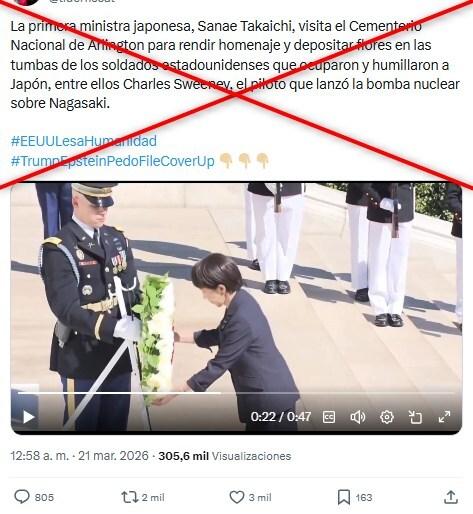
Task: Open replies via comment bubble icon
Action: click(22, 497)
